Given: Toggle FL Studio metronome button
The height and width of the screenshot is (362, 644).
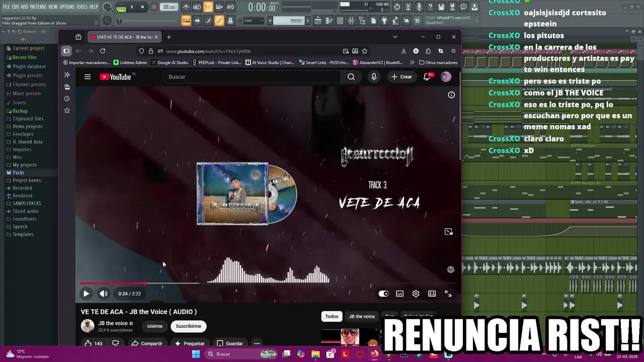Looking at the screenshot, I should click(186, 7).
